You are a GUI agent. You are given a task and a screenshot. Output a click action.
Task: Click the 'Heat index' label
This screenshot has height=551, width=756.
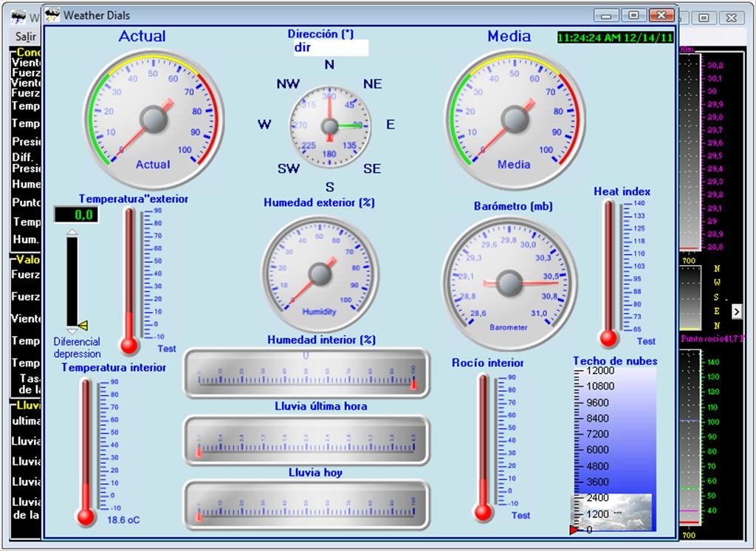[622, 191]
